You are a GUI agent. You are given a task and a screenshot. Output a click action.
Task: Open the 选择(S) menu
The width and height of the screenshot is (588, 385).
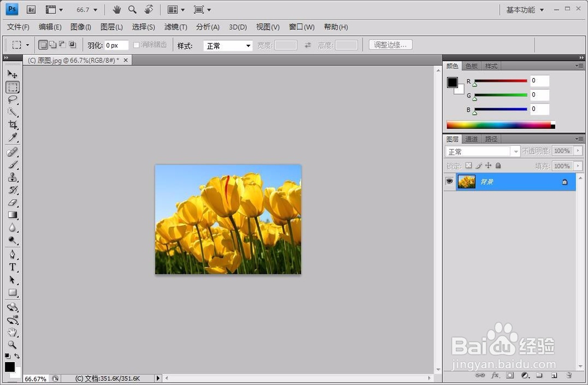(x=143, y=27)
